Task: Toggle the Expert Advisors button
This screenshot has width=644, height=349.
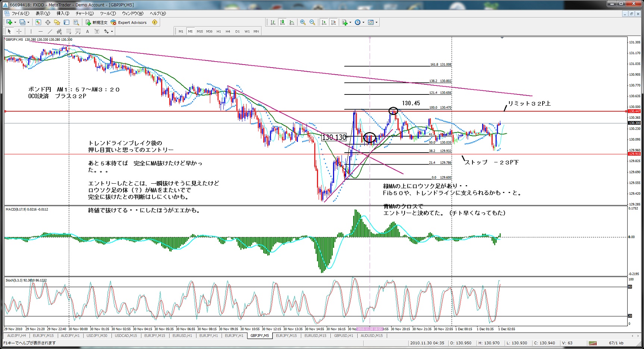Action: pos(129,22)
